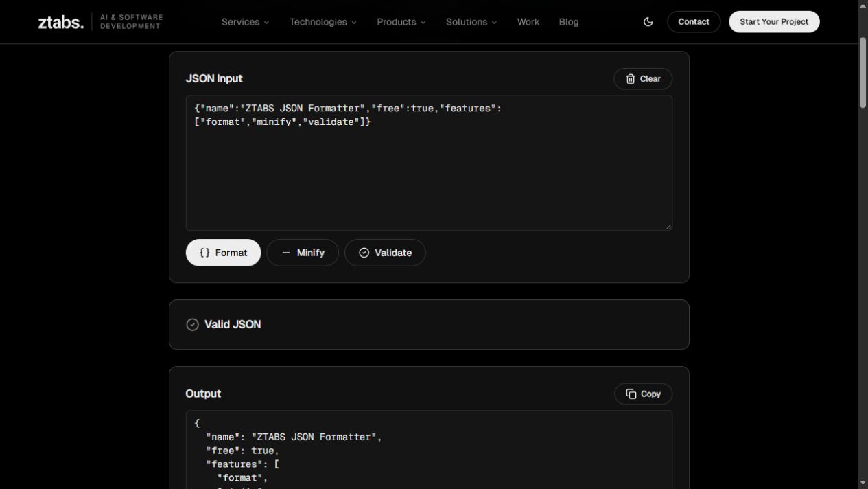Viewport: 868px width, 489px height.
Task: Click the "JSON Input" heading
Action: tap(214, 78)
